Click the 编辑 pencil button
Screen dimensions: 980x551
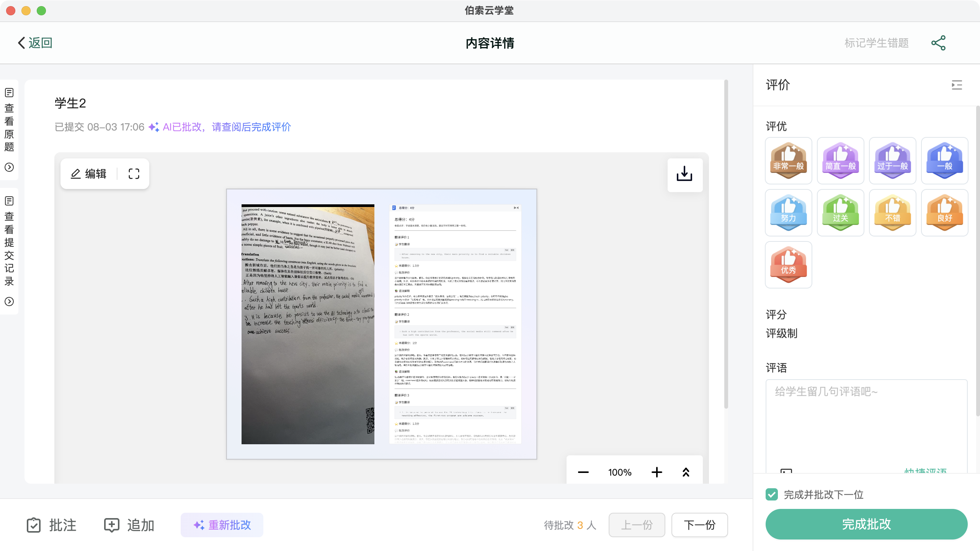tap(89, 174)
